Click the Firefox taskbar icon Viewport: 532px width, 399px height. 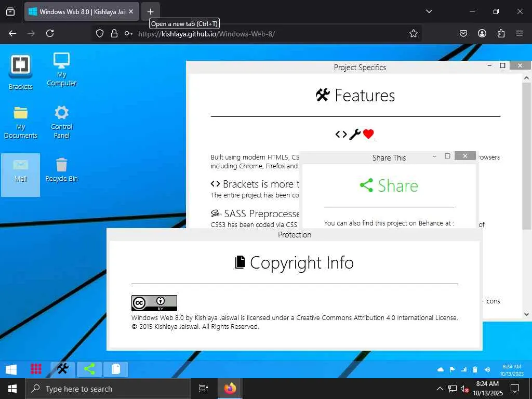click(x=230, y=389)
